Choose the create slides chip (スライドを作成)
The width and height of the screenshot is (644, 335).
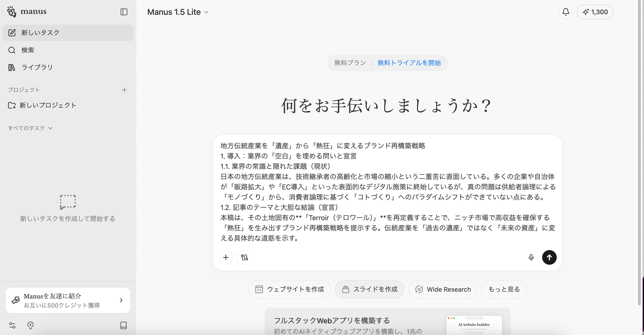369,289
